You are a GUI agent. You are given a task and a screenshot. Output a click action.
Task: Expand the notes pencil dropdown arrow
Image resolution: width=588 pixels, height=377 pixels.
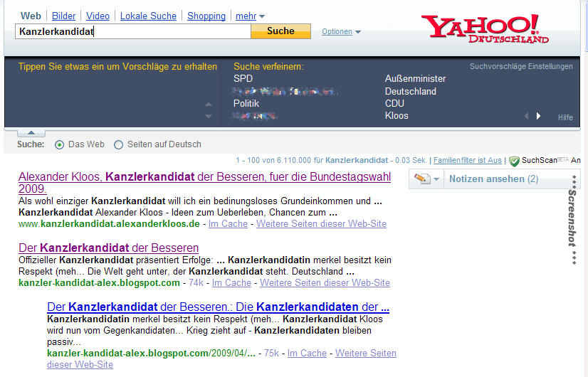coord(436,179)
